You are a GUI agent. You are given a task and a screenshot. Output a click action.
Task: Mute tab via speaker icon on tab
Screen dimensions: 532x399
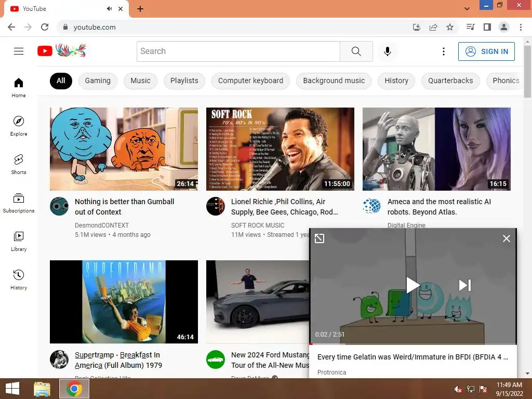click(109, 9)
